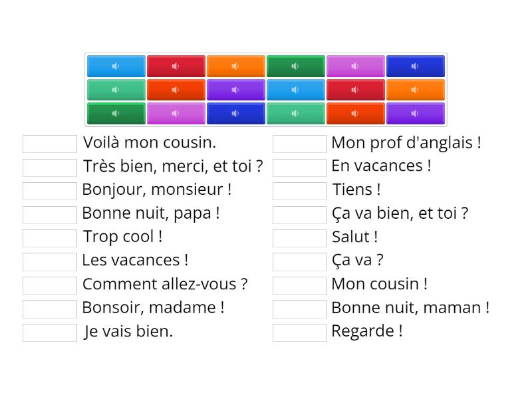Screen dimensions: 532x399
Task: Play the dark green audio tile in bottom row
Action: pos(116,114)
